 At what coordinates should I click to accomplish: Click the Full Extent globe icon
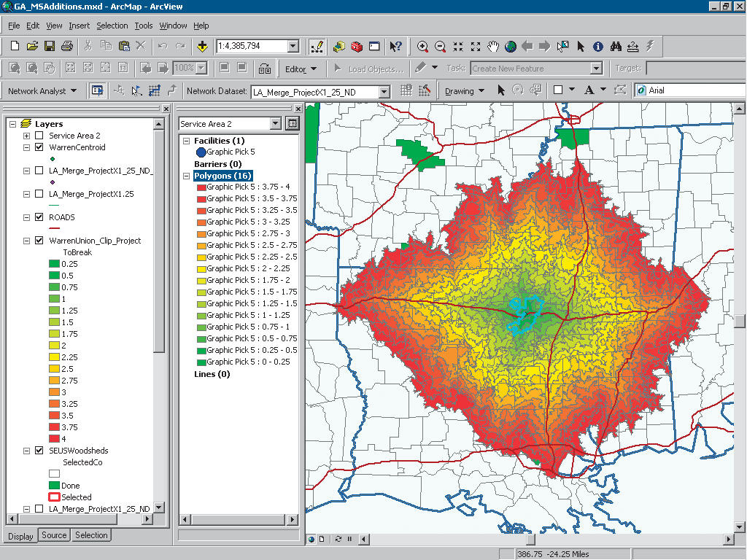(x=511, y=47)
